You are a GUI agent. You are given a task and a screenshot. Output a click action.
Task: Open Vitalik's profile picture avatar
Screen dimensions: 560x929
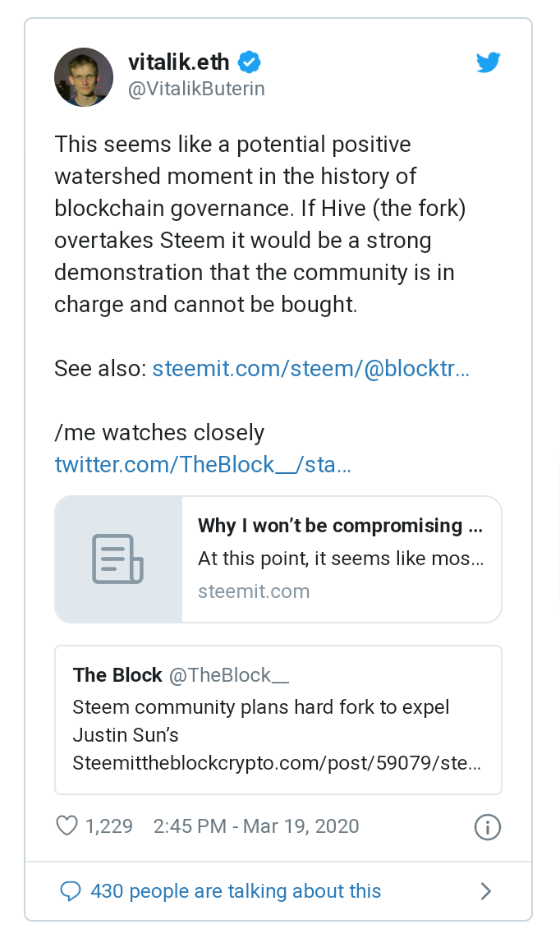(x=84, y=77)
